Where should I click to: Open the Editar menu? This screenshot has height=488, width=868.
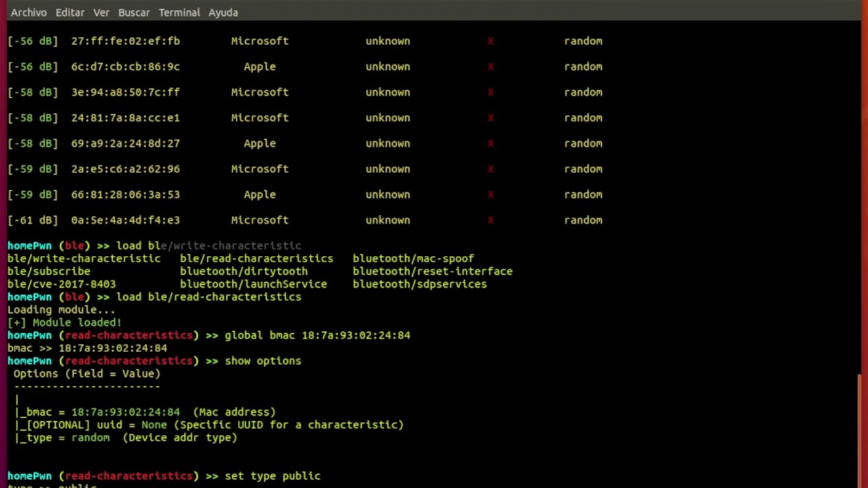coord(70,12)
